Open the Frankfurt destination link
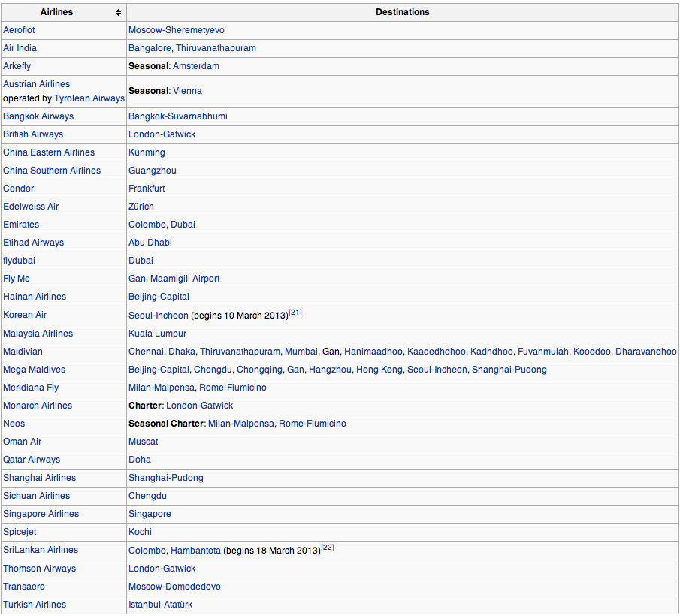Viewport: 680px width, 616px height. [x=147, y=189]
